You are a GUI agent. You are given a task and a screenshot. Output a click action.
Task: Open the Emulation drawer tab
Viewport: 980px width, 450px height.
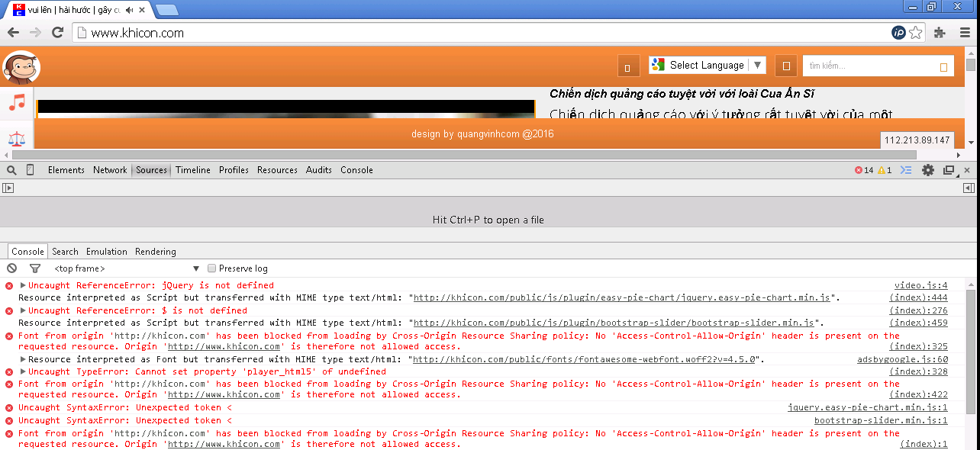(x=107, y=252)
